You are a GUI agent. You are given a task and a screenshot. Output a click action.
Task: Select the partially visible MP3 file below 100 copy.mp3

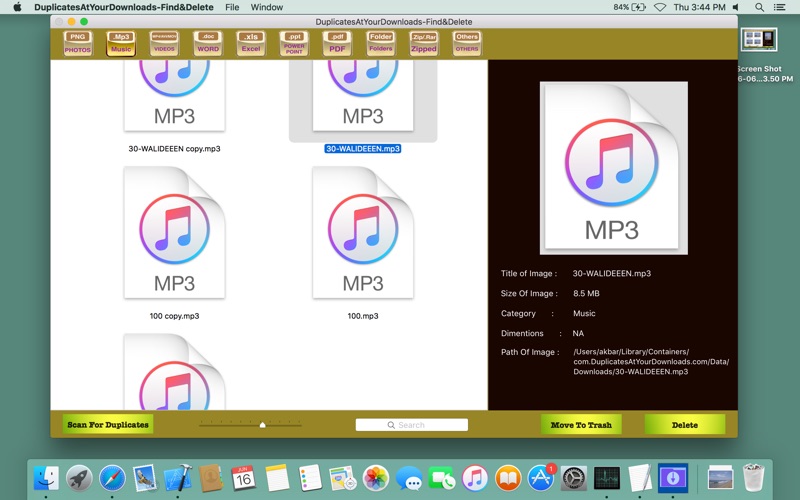(174, 372)
